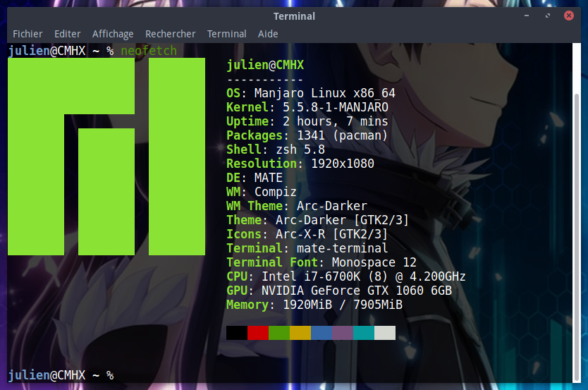Click the 'Terminal: mate-terminal' line

307,248
